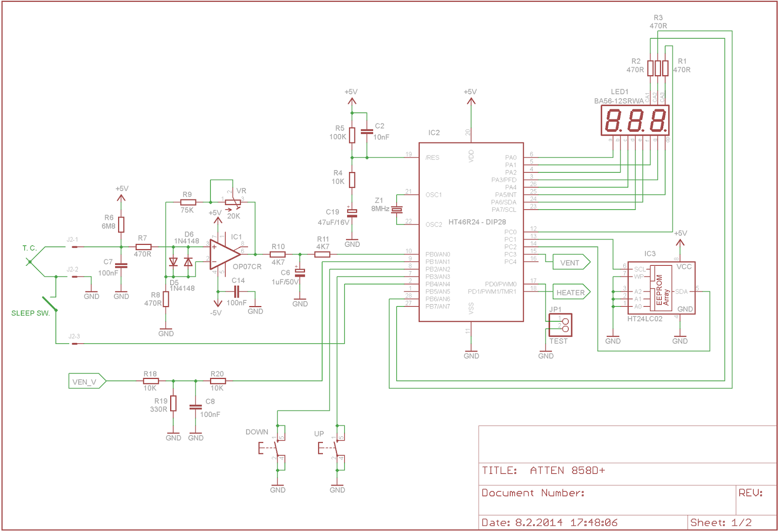Click the C14 100nF capacitor symbol

(236, 292)
